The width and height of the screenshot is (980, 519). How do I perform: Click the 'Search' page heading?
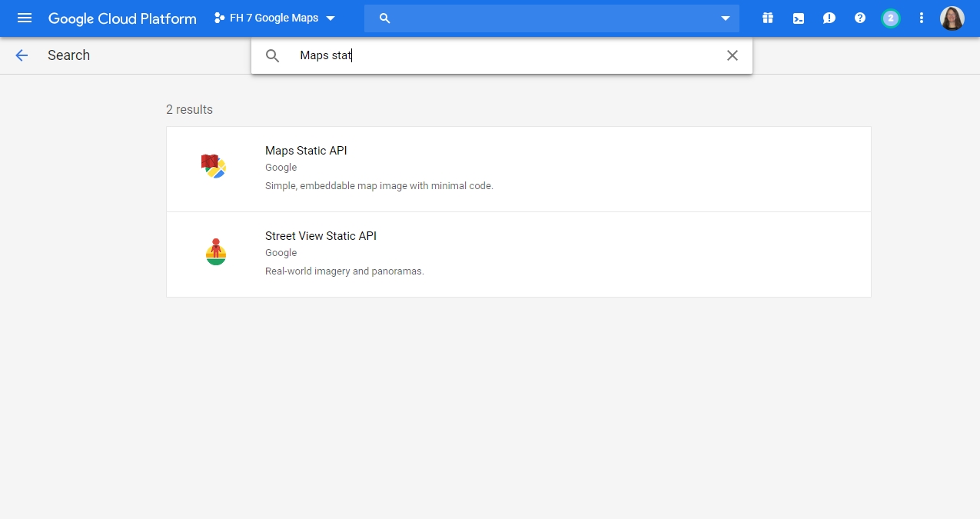[68, 55]
